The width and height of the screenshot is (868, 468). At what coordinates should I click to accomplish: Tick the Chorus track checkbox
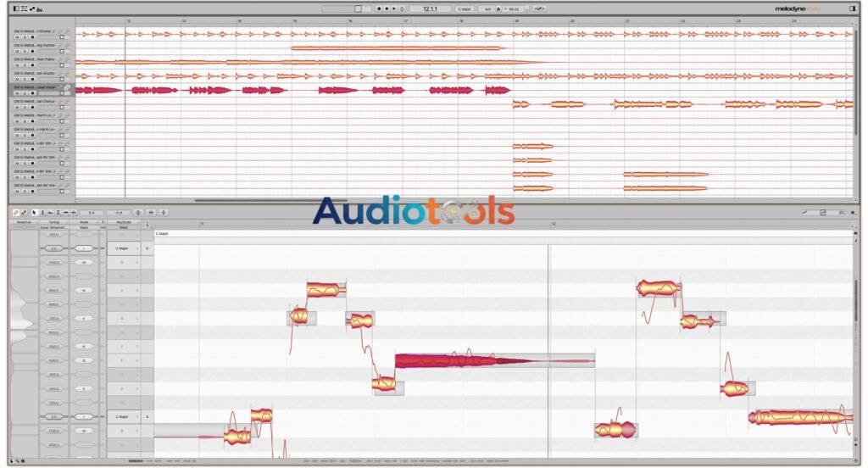pos(62,108)
